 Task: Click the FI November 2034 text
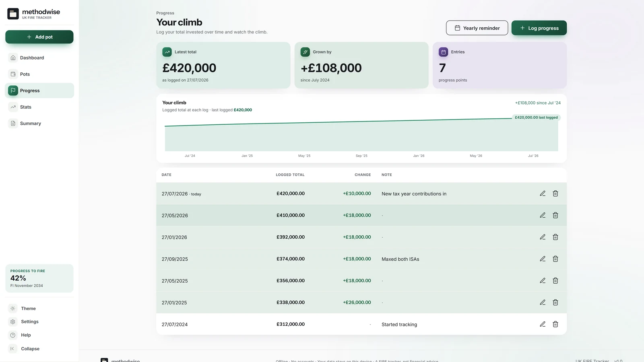click(x=27, y=286)
